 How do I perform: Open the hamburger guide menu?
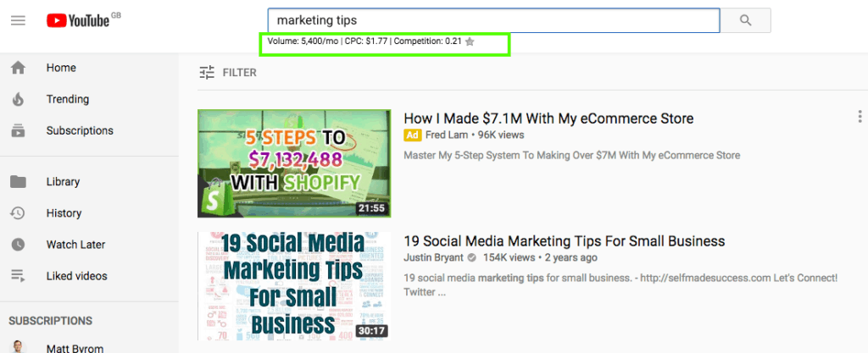[x=19, y=20]
